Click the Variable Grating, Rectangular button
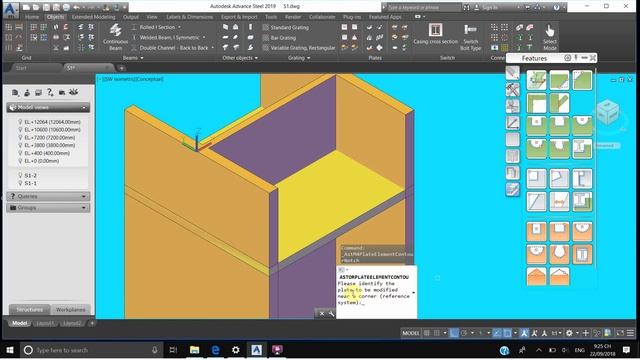 point(299,48)
